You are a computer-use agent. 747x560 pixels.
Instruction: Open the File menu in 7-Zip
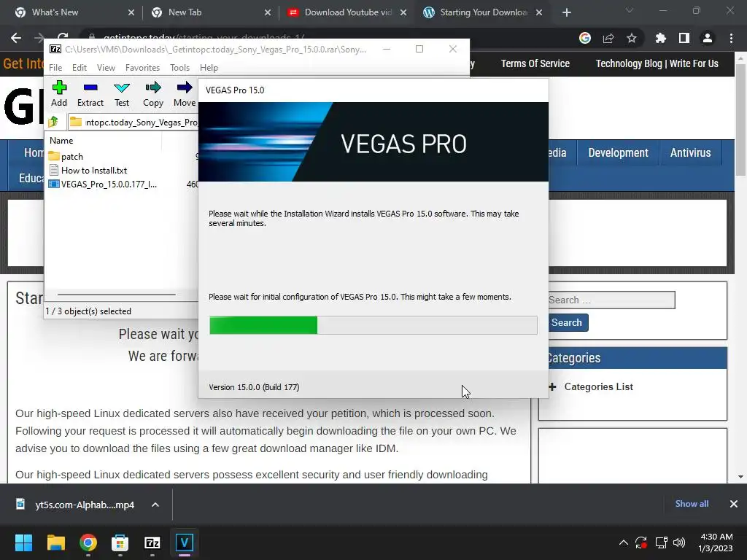coord(55,68)
